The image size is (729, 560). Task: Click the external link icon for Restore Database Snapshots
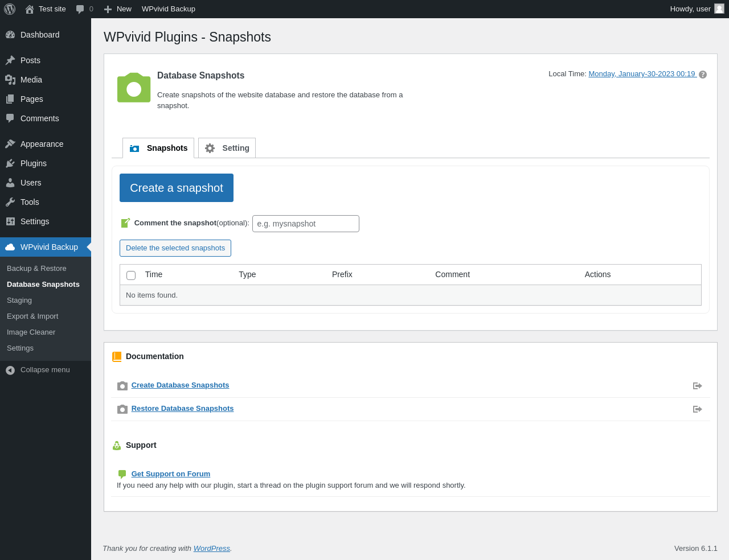(x=698, y=409)
